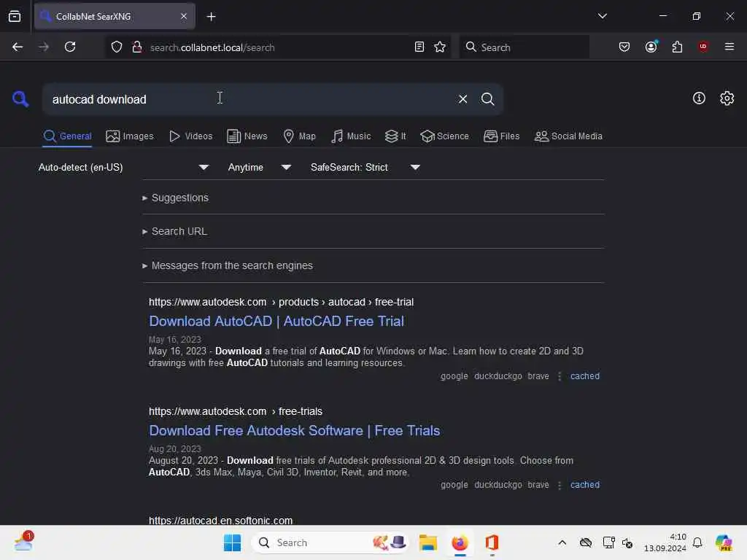Toggle reader view icon
This screenshot has width=747, height=560.
(x=419, y=47)
